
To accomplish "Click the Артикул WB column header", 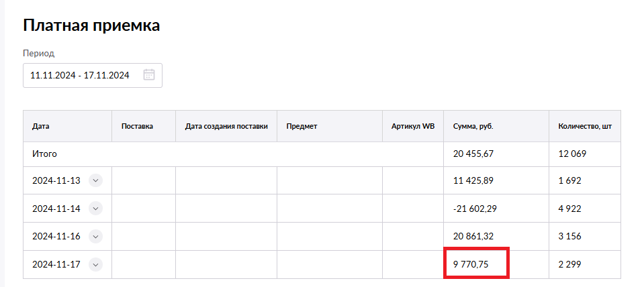I will (x=413, y=126).
